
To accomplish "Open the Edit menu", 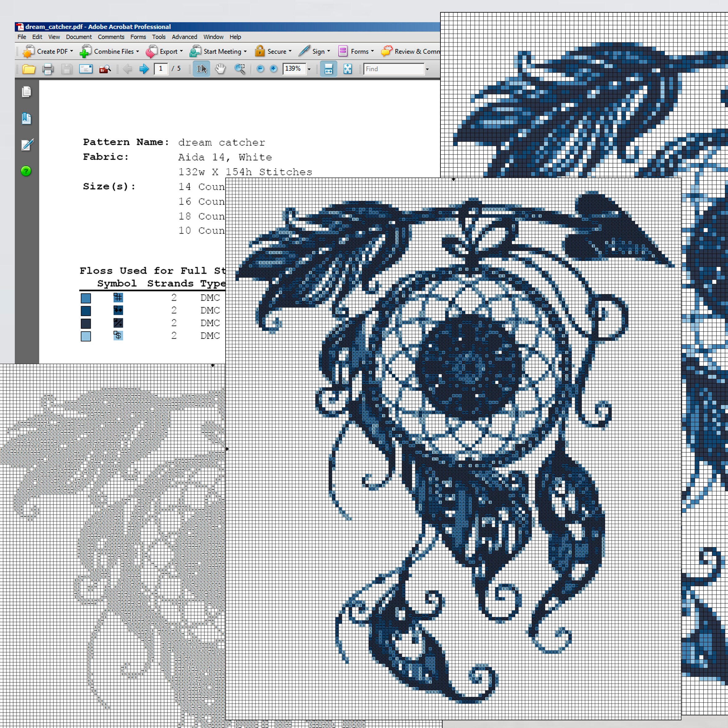I will tap(37, 37).
